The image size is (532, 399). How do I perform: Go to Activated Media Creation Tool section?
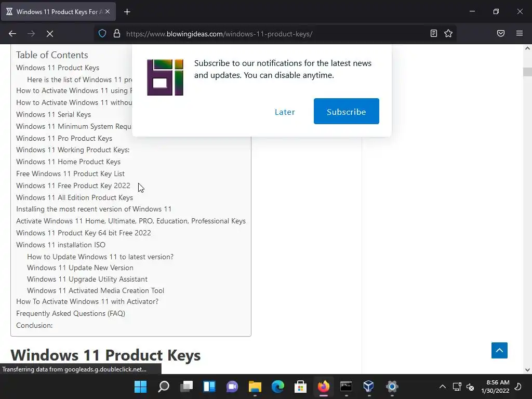click(x=96, y=291)
